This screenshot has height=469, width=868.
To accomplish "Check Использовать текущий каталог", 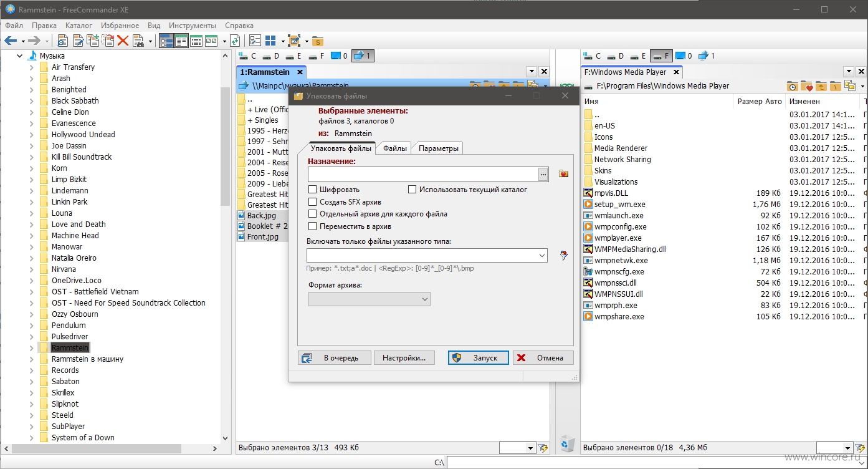I will 413,190.
